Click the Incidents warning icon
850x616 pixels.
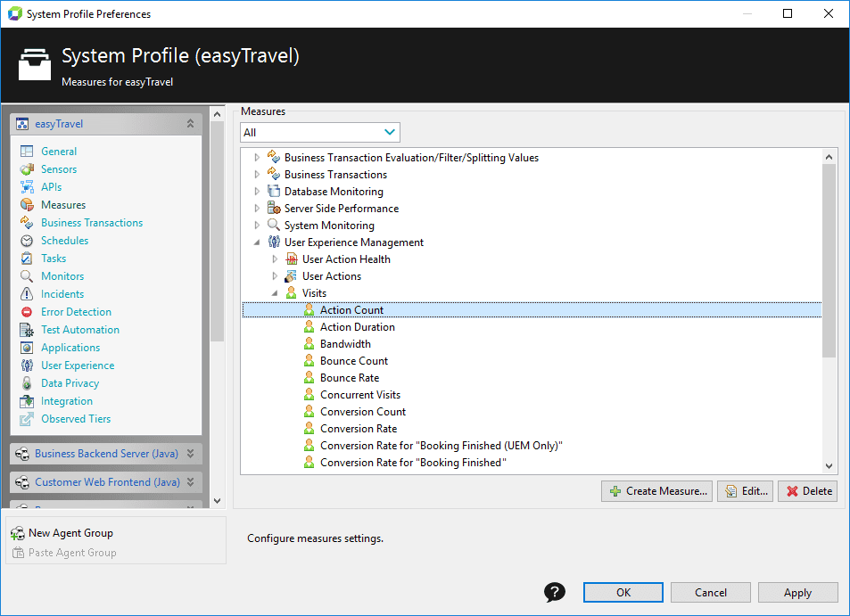(27, 294)
